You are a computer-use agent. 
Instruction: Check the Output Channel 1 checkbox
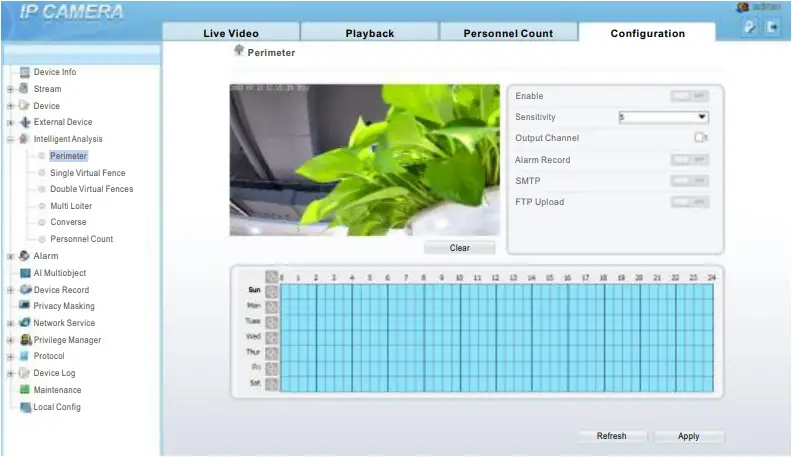(x=699, y=137)
